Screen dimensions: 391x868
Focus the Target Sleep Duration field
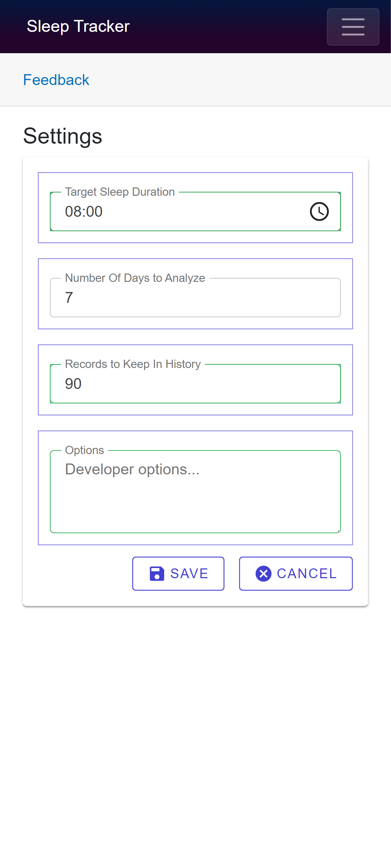195,212
